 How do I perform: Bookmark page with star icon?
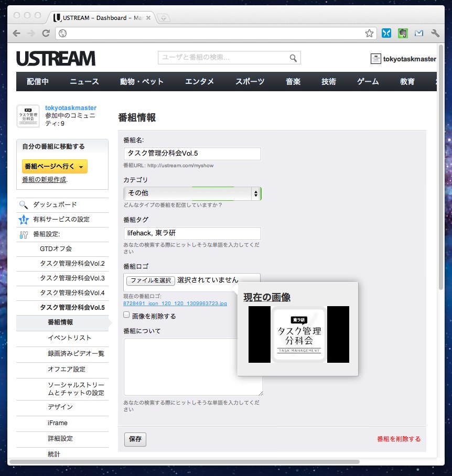pos(369,33)
